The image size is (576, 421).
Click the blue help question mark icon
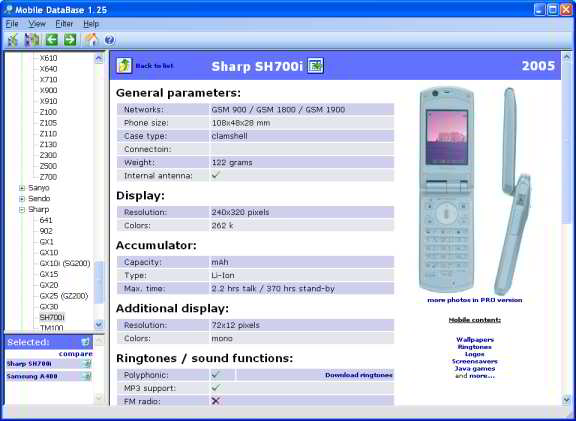109,40
